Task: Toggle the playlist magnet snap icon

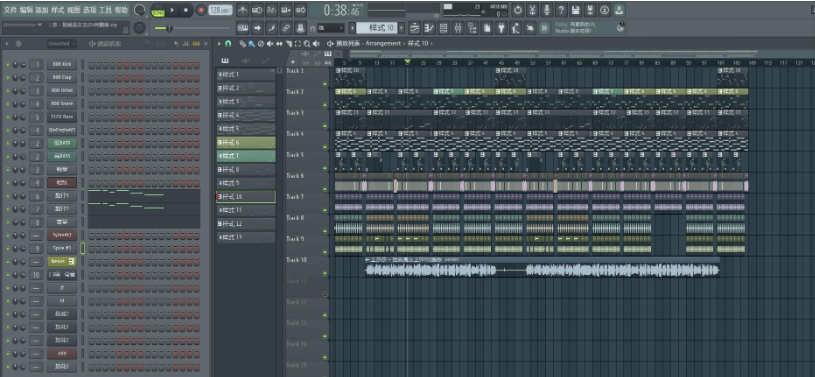Action: tap(228, 44)
